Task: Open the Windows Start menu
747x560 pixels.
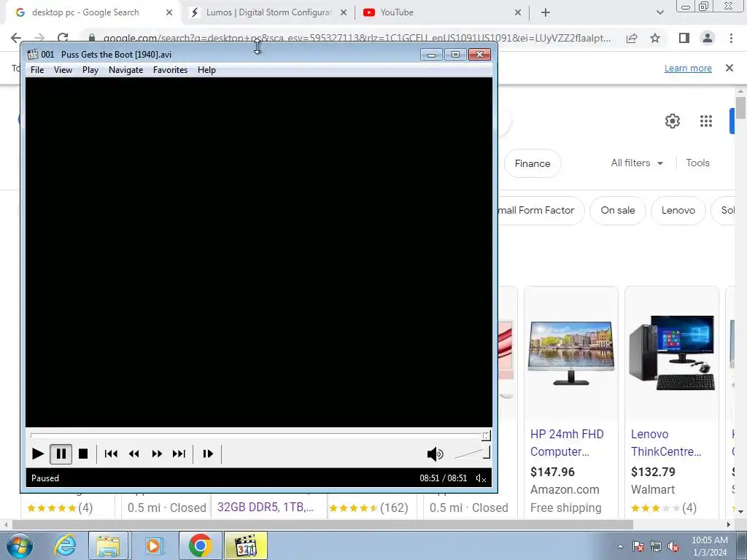Action: tap(20, 545)
